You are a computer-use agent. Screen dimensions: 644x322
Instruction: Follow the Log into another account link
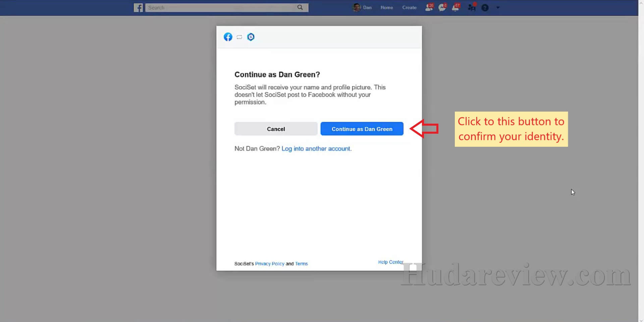[x=317, y=148]
